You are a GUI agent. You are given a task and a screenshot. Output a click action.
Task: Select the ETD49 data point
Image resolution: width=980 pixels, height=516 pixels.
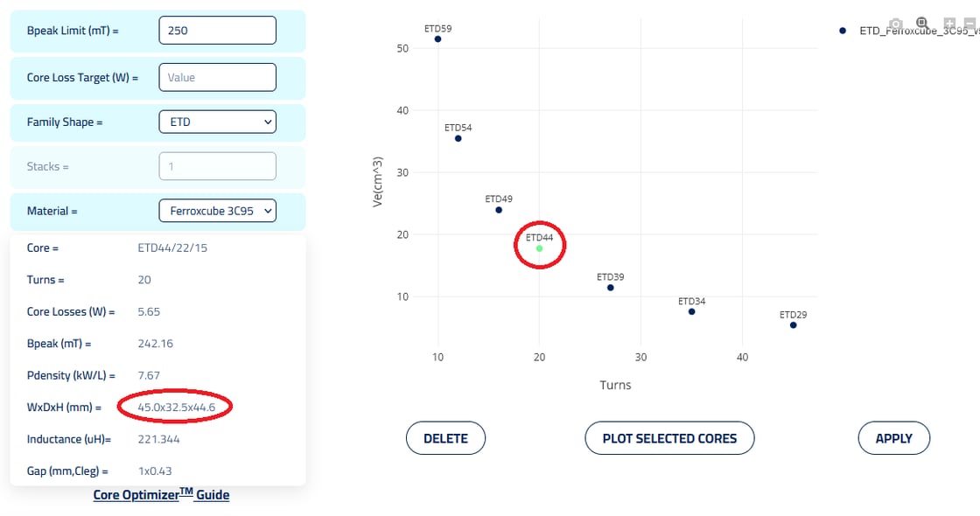[x=499, y=210]
